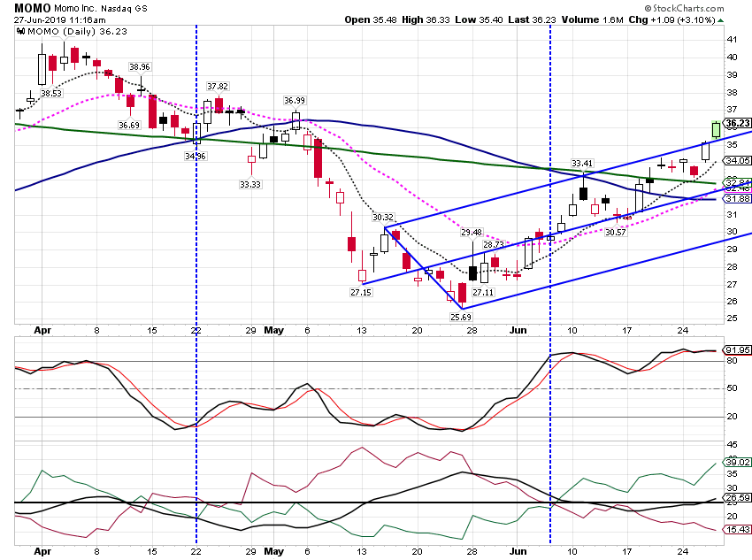752x560 pixels.
Task: Click the MOMO (Daily) 36.23 legend label
Action: (x=77, y=32)
